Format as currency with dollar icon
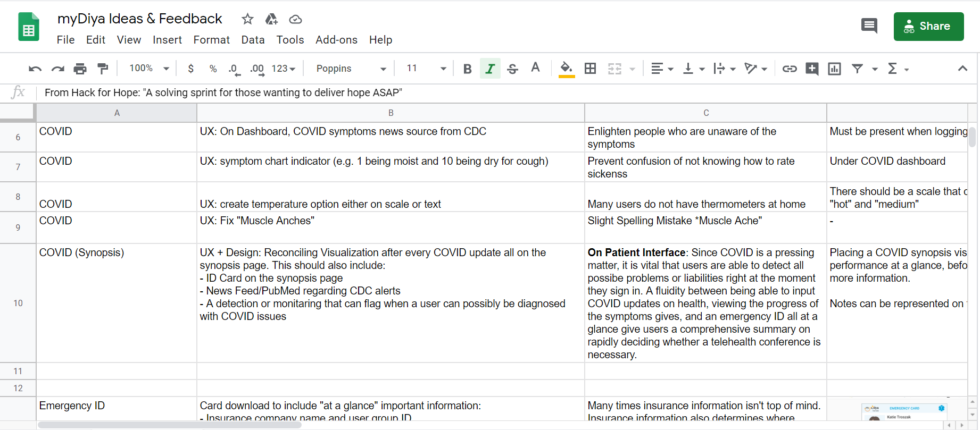 pyautogui.click(x=191, y=69)
